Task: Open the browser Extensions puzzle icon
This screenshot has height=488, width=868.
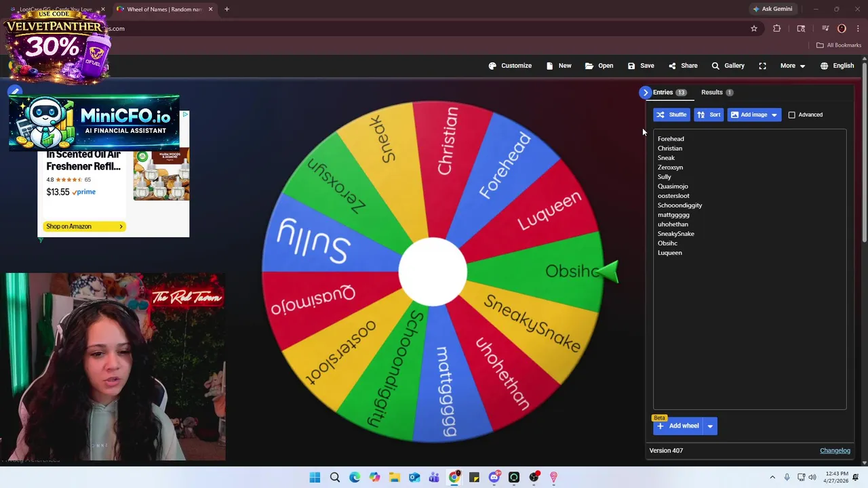Action: click(x=776, y=28)
